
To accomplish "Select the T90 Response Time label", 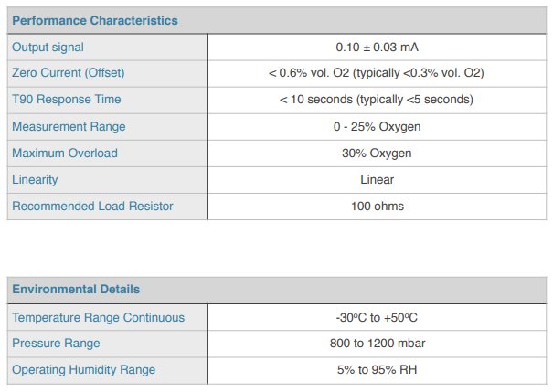I will 66,100.
